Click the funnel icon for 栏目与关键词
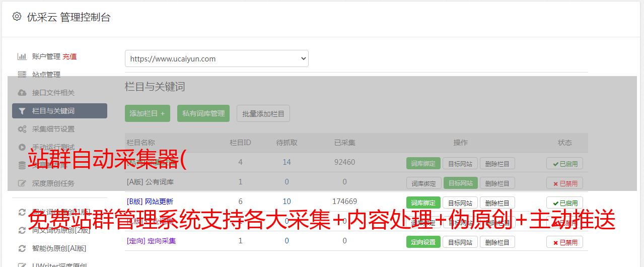This screenshot has width=644, height=267. tap(22, 111)
